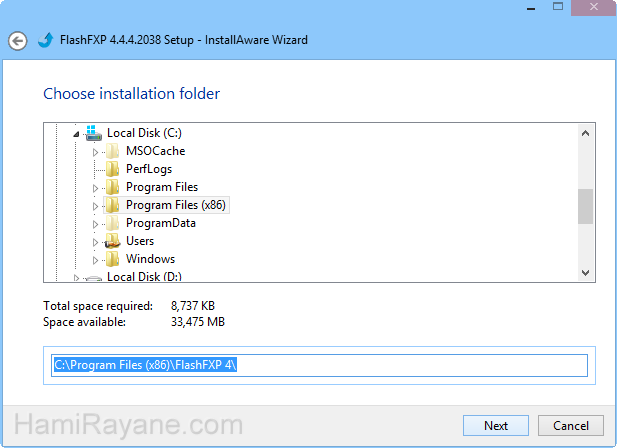Click the Local Disk (D:) drive icon
Viewport: 617px width, 448px height.
tap(94, 278)
